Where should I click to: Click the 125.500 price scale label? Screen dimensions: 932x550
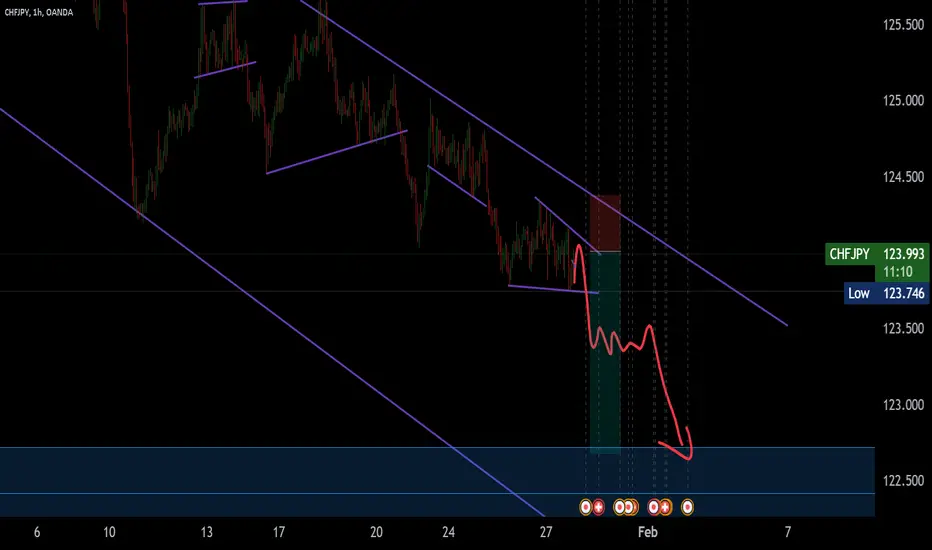click(x=903, y=25)
